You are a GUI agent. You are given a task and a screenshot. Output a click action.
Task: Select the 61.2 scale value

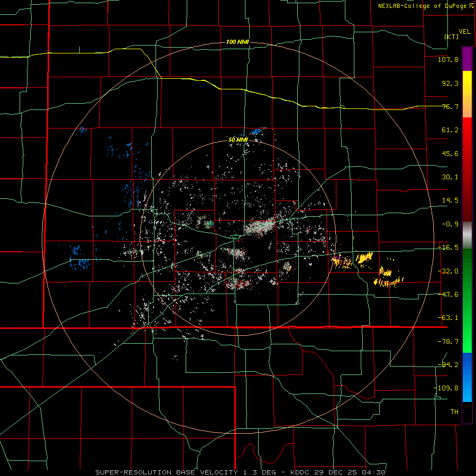click(450, 130)
